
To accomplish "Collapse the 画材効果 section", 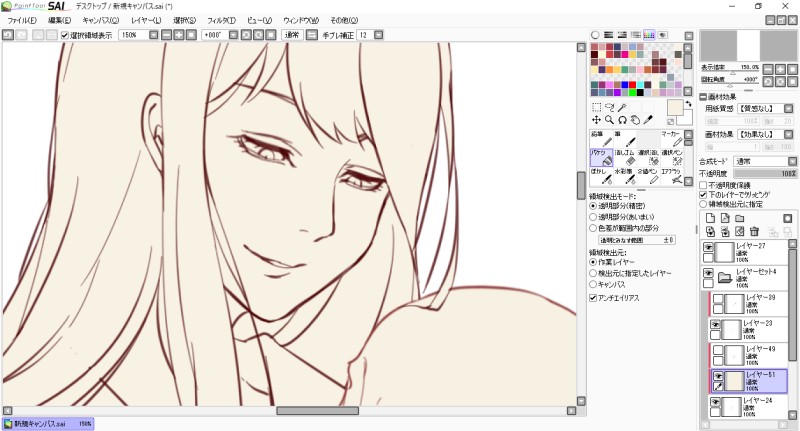I will click(703, 97).
